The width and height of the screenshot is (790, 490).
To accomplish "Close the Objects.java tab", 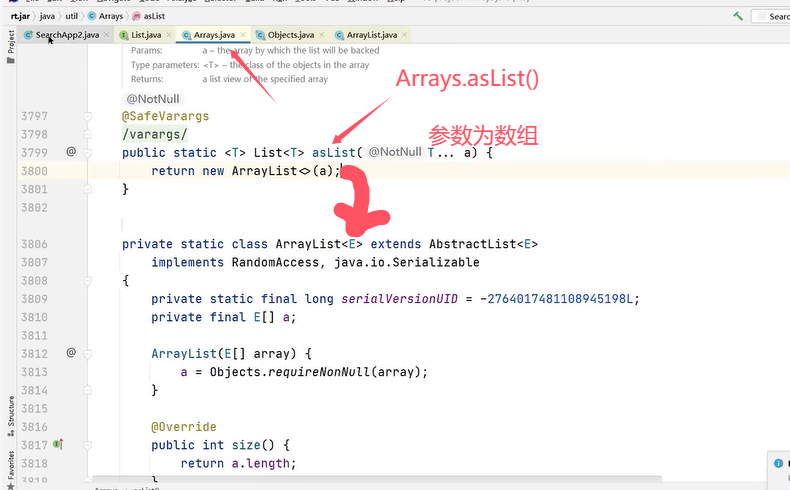I will [x=321, y=35].
